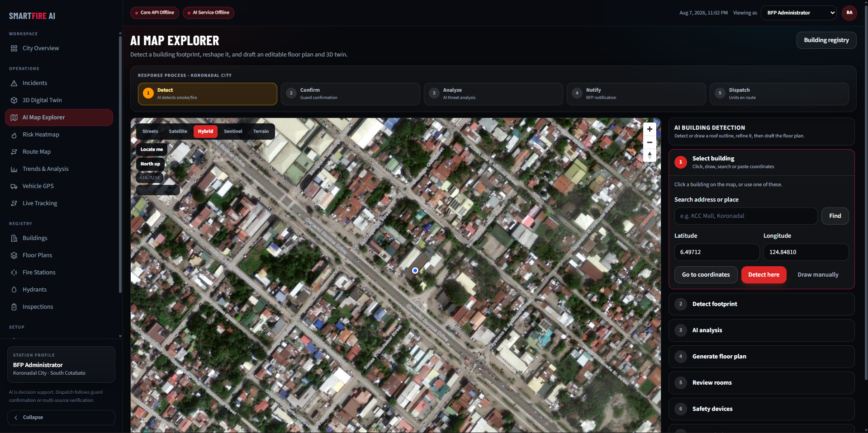Zoom in on the map

[x=650, y=129]
